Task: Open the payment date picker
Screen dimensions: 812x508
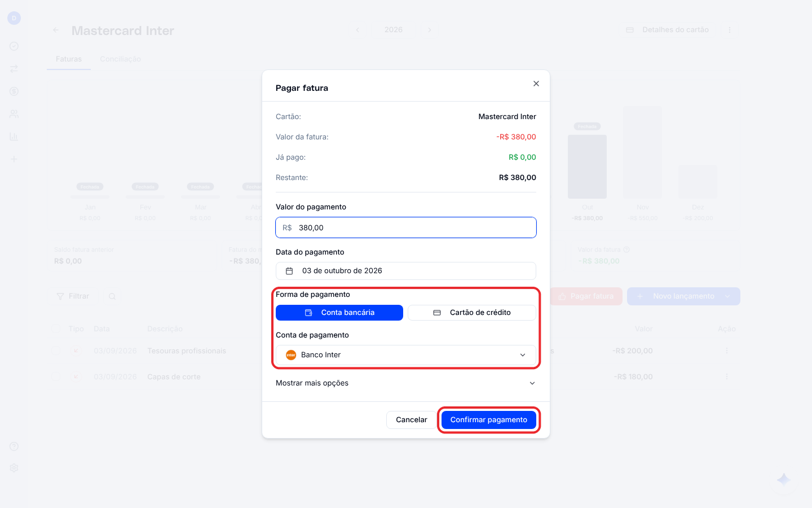Action: pyautogui.click(x=406, y=271)
